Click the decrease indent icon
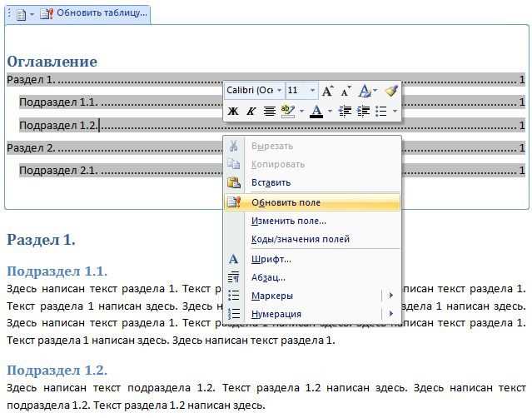This screenshot has height=418, width=532. [x=345, y=111]
